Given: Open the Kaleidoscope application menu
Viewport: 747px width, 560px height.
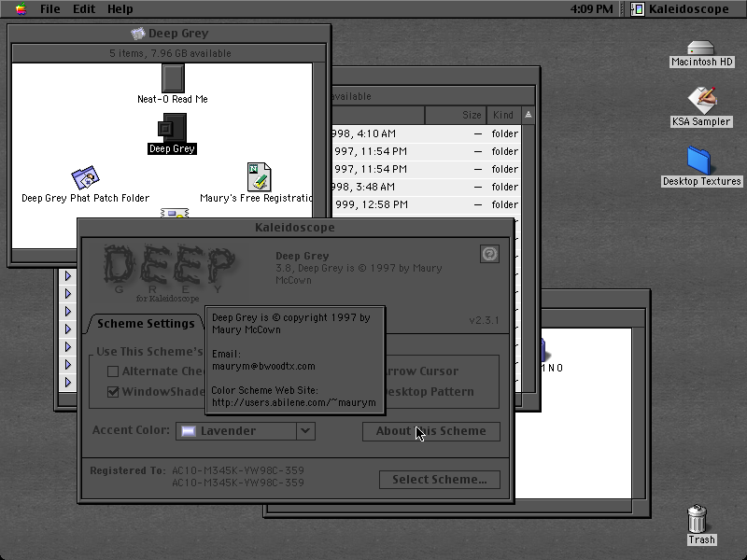Looking at the screenshot, I should (x=681, y=9).
